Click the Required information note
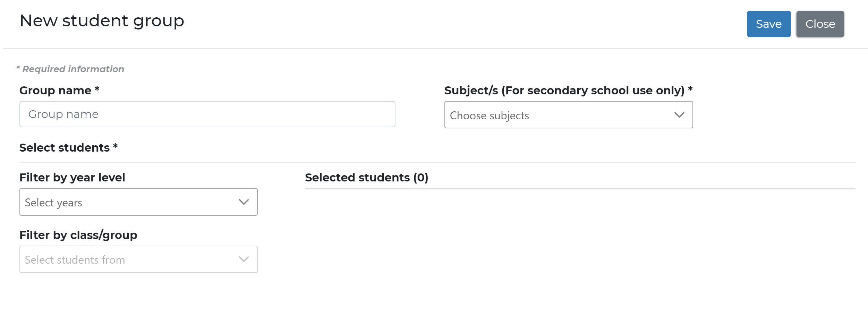Viewport: 868px width, 324px height. point(73,69)
